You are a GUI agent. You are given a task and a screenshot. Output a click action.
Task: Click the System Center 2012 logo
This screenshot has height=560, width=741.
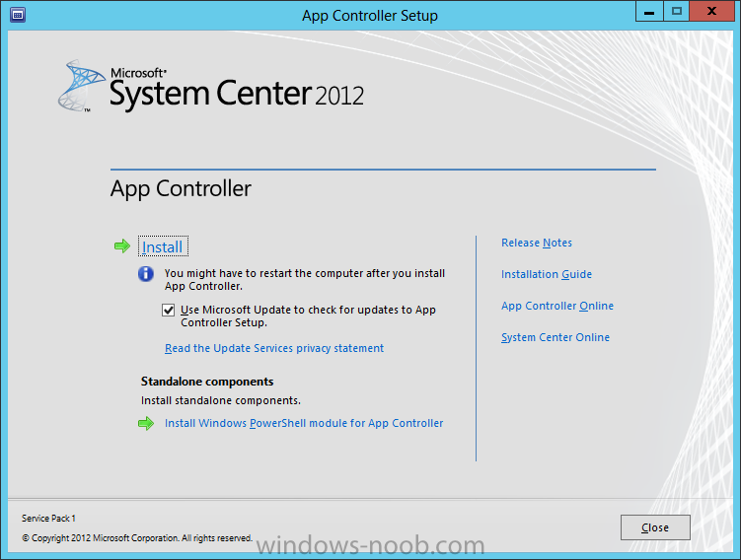point(211,87)
